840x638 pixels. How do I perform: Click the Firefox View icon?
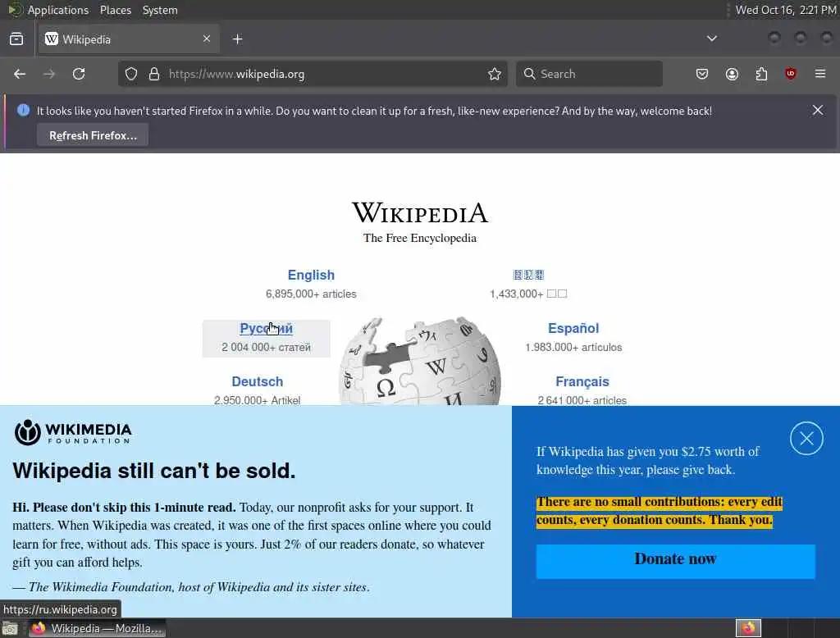pyautogui.click(x=16, y=39)
